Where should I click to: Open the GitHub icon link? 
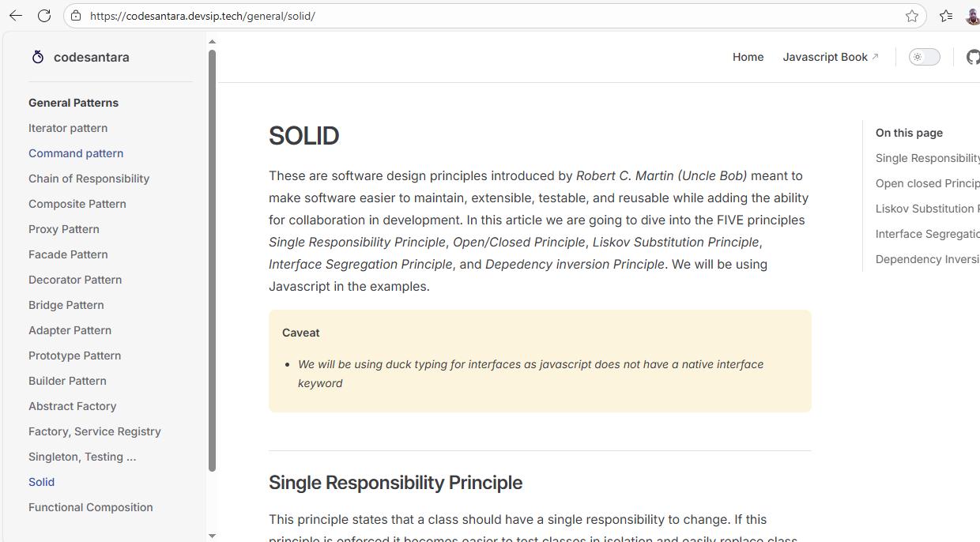973,57
